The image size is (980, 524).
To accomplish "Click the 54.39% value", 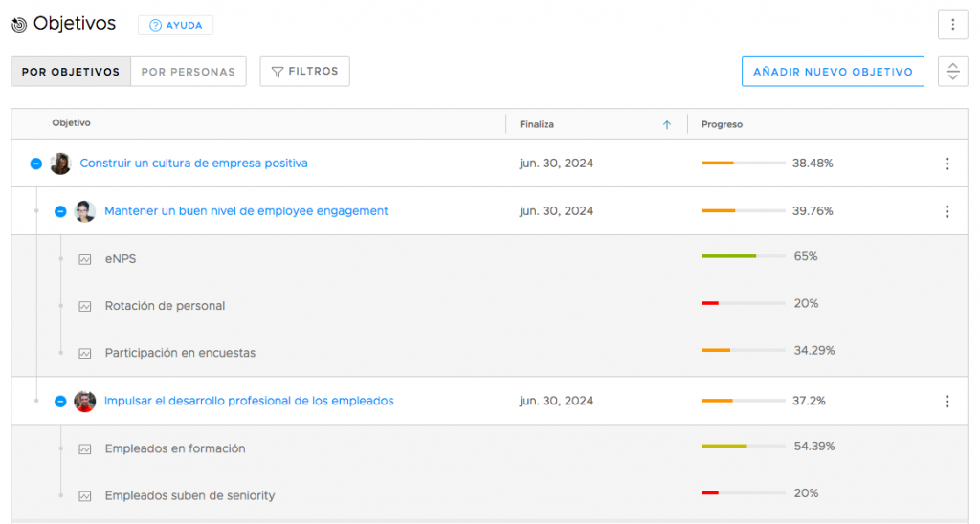I will pyautogui.click(x=814, y=446).
